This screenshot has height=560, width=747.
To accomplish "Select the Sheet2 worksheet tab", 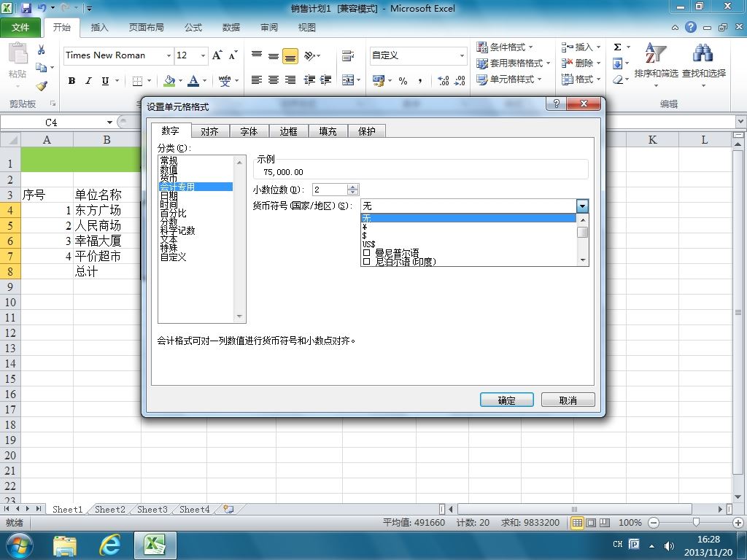I will coord(110,509).
